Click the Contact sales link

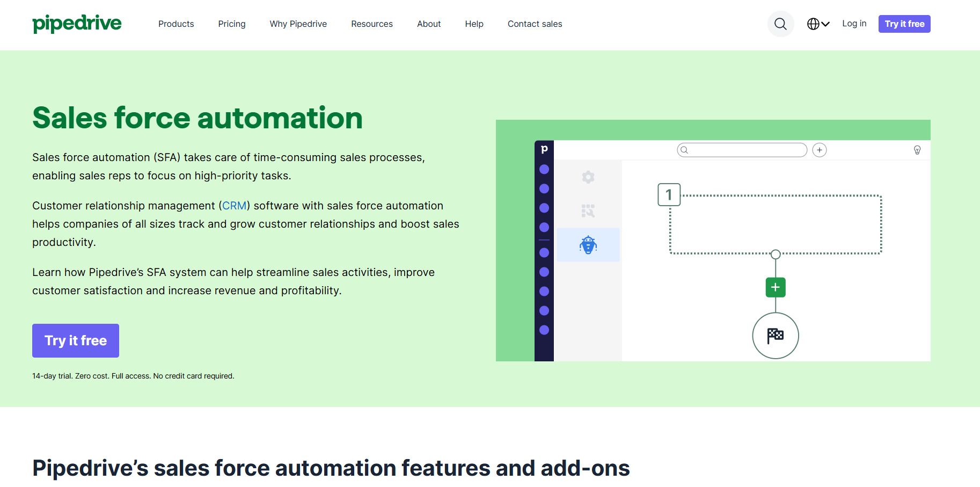(x=535, y=24)
